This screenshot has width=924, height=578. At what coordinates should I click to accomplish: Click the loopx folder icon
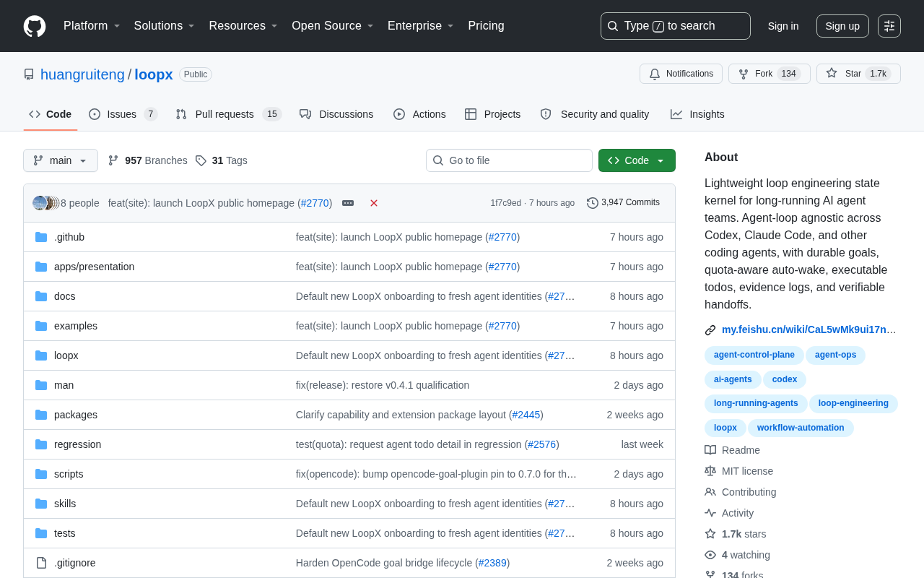(x=41, y=355)
